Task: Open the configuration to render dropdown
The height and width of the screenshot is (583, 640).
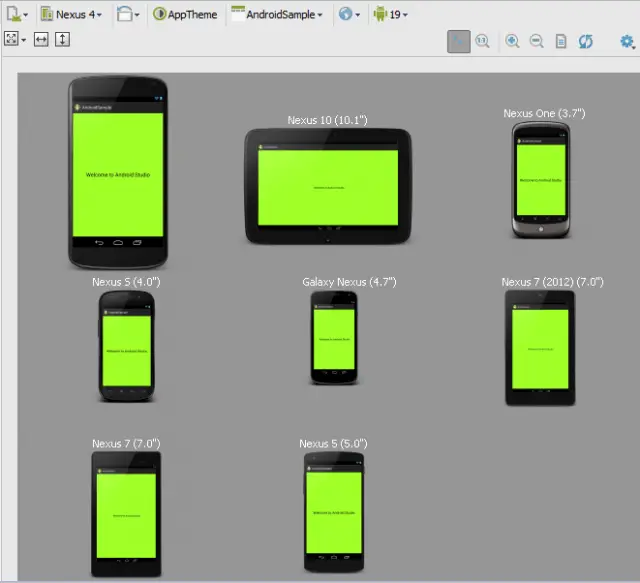Action: pyautogui.click(x=16, y=15)
